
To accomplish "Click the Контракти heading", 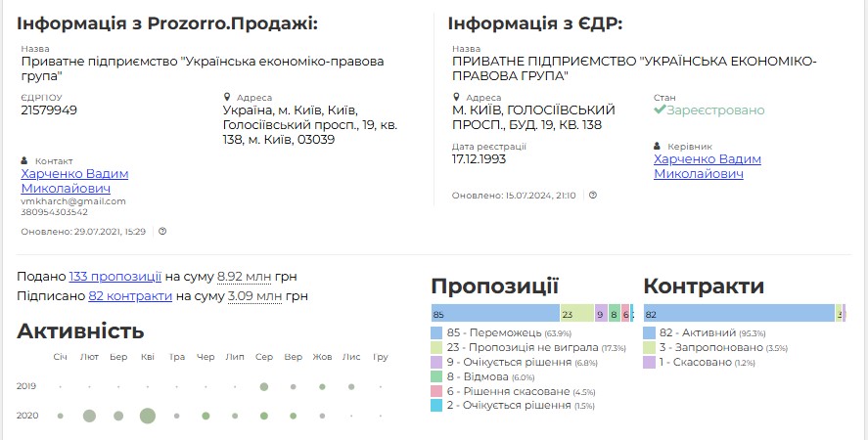I will coord(705,286).
